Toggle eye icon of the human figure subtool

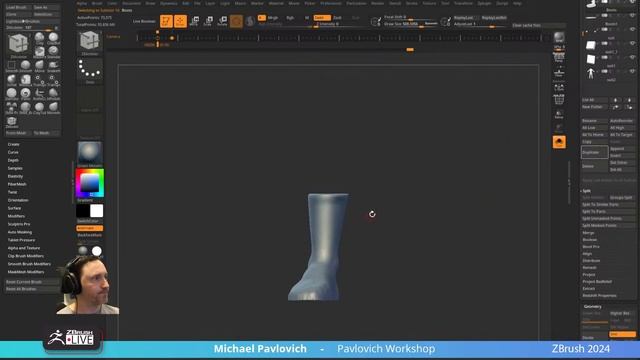632,71
